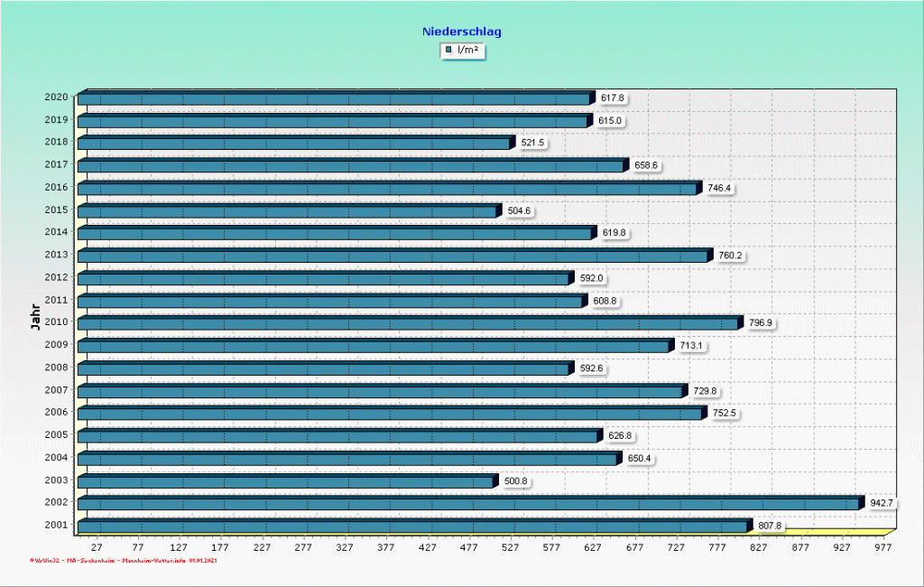The image size is (924, 587).
Task: Click the Niederschlag chart title
Action: pos(462,32)
